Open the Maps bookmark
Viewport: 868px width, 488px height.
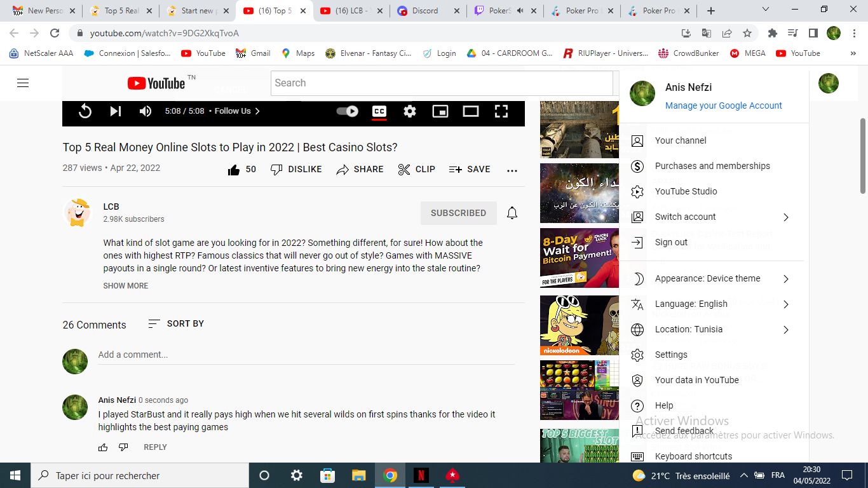pos(298,53)
